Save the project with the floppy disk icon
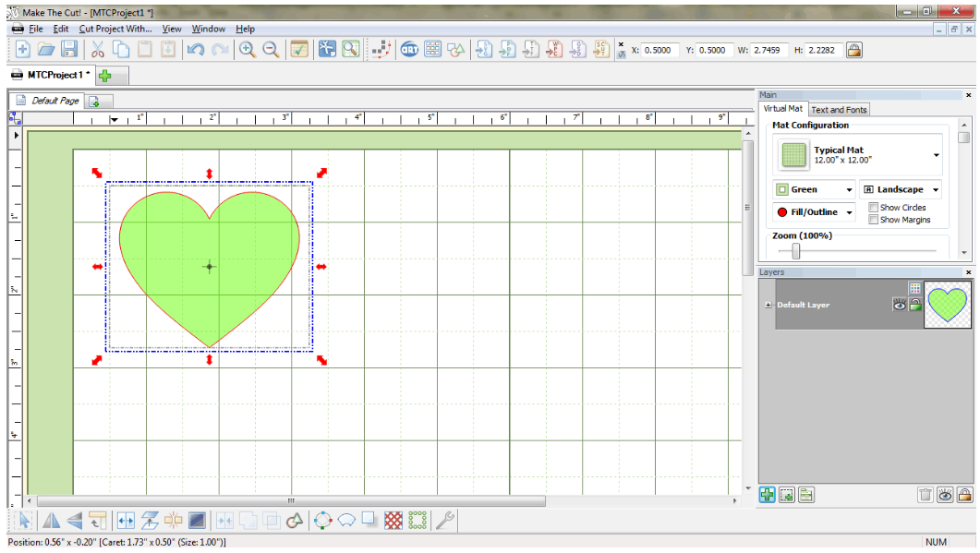Screen dimensions: 980x553 (69, 49)
